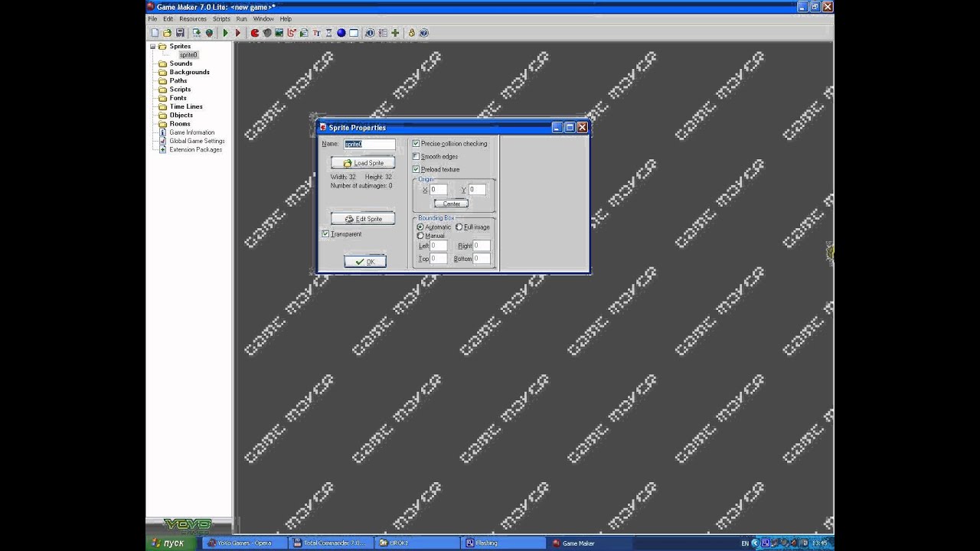The width and height of the screenshot is (980, 551).
Task: Select Rooms folder in tree
Action: pyautogui.click(x=180, y=123)
